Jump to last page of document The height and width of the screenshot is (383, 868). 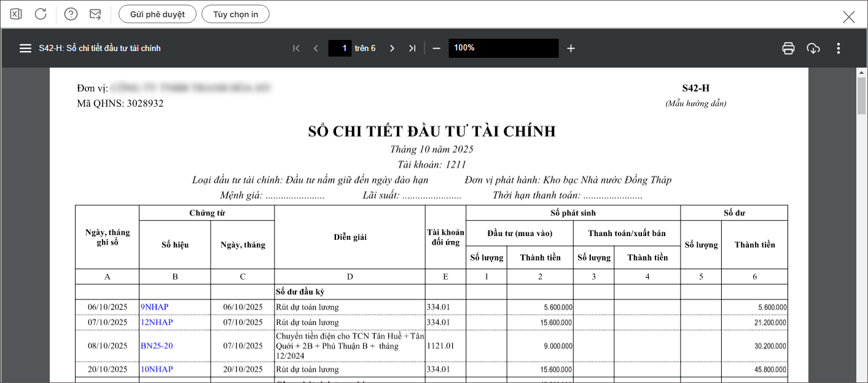[412, 48]
